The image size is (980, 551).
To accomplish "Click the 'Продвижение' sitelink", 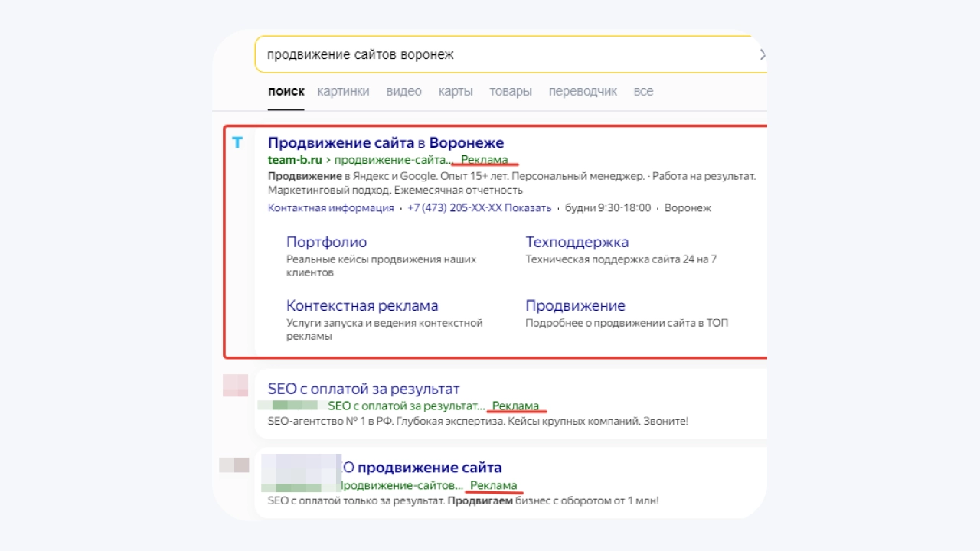I will click(575, 305).
